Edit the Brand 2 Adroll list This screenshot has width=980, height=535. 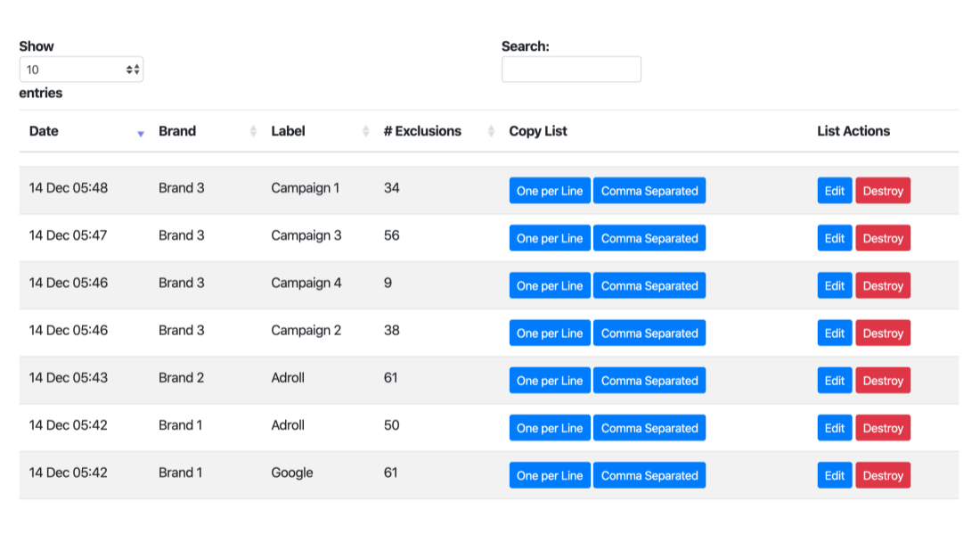tap(835, 381)
